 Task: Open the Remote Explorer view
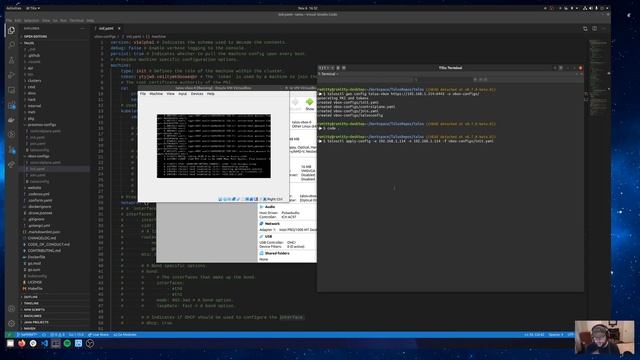[x=11, y=90]
